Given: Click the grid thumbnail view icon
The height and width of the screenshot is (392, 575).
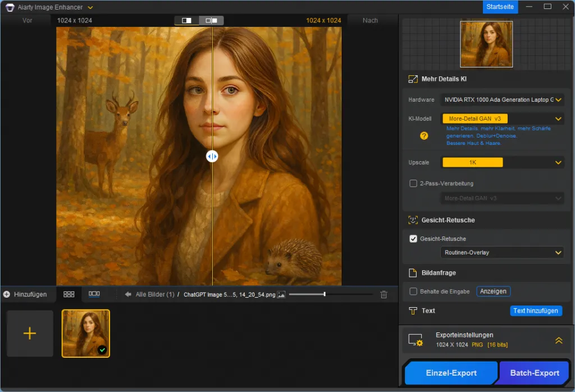Looking at the screenshot, I should tap(69, 294).
